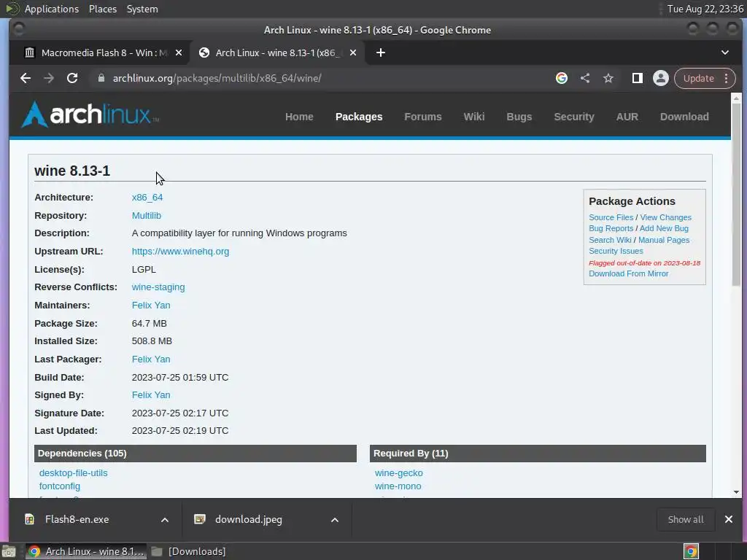747x560 pixels.
Task: Click the Chrome Update button
Action: (x=698, y=78)
